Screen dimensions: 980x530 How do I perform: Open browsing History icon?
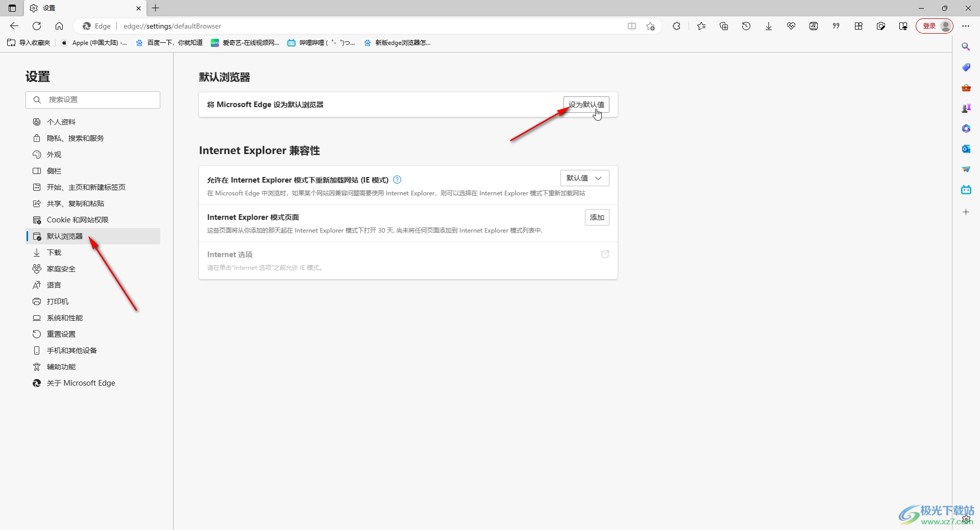pos(746,26)
